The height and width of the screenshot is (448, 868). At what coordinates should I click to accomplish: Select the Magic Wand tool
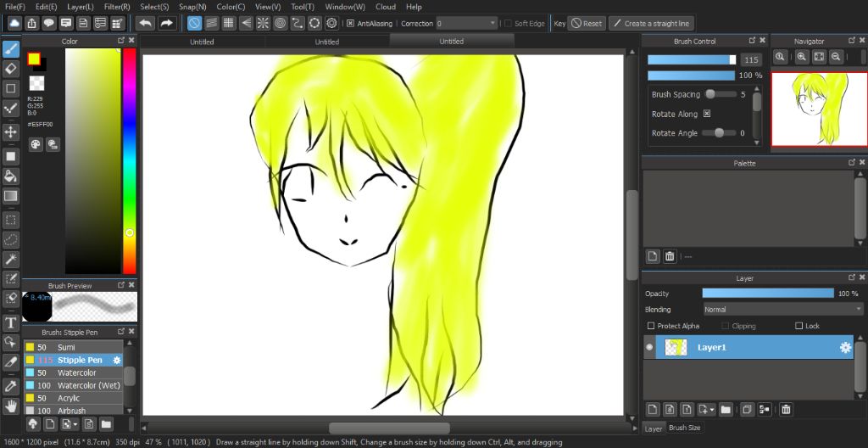pos(10,259)
